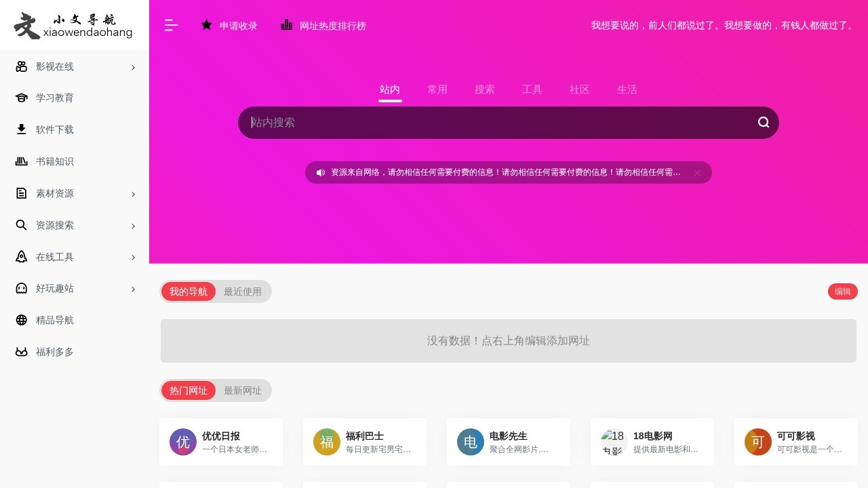Open the 福利巴士 site title
868x488 pixels.
(x=365, y=436)
